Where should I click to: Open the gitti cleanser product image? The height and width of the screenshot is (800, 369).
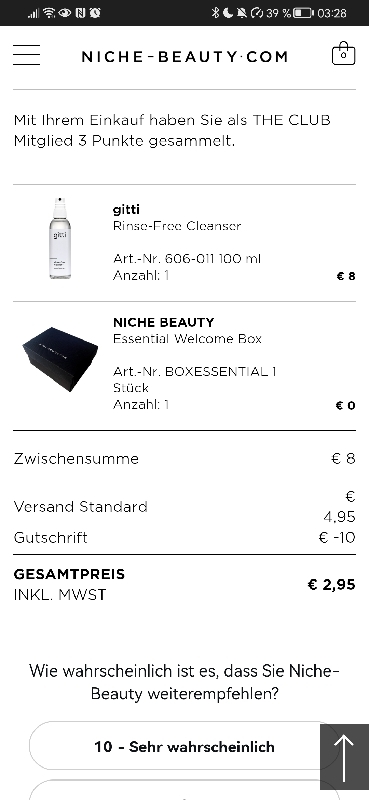click(x=60, y=238)
